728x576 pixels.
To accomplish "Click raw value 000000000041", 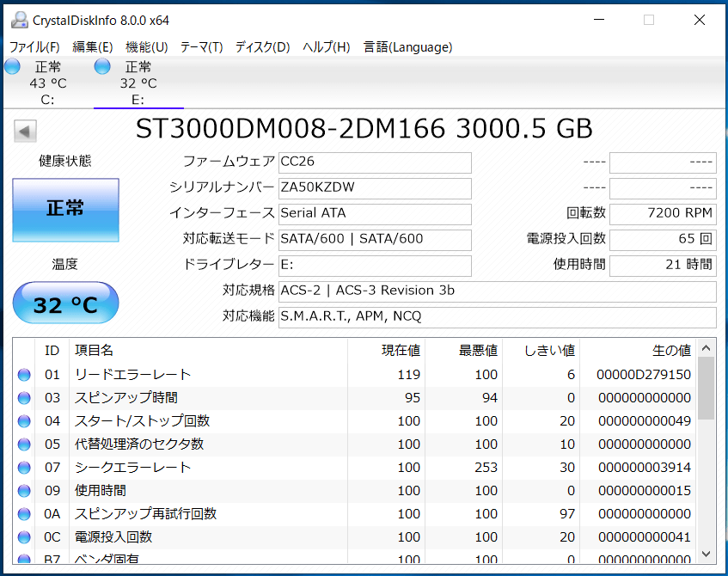I will [645, 537].
